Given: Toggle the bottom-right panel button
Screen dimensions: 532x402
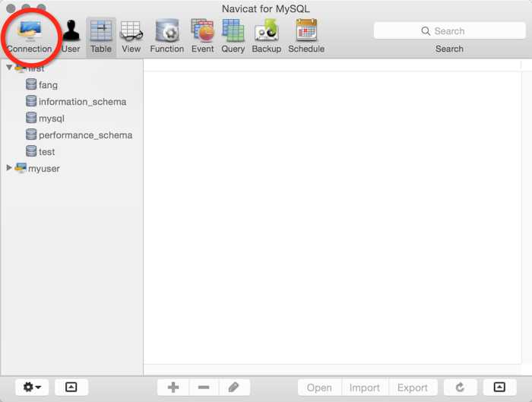Looking at the screenshot, I should click(499, 387).
